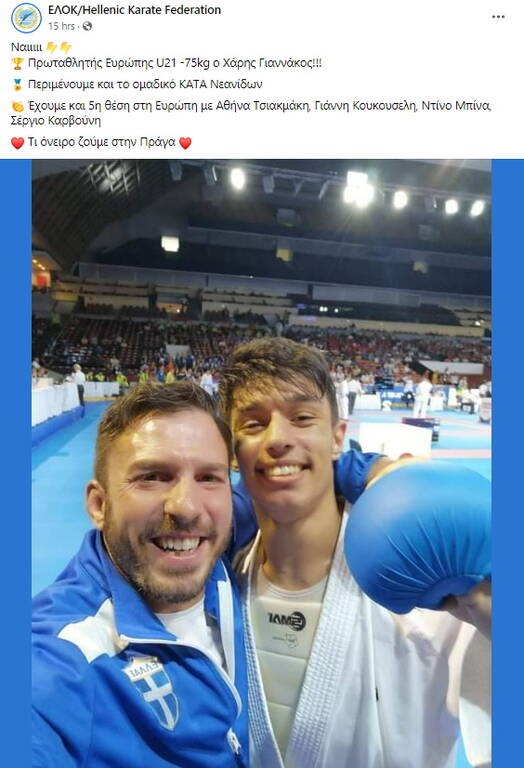Click the clapping hands emoji before Έχουμε
Viewport: 524px width, 768px height.
pyautogui.click(x=17, y=106)
